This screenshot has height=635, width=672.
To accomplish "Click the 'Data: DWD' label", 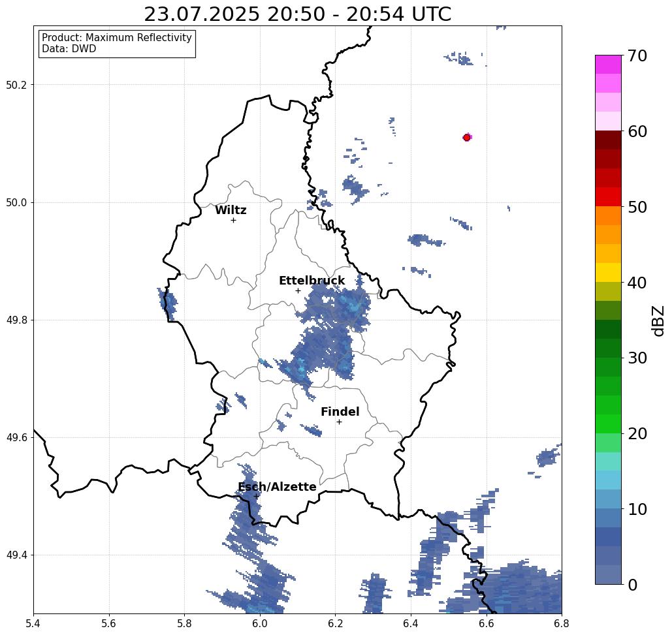I will (x=69, y=49).
